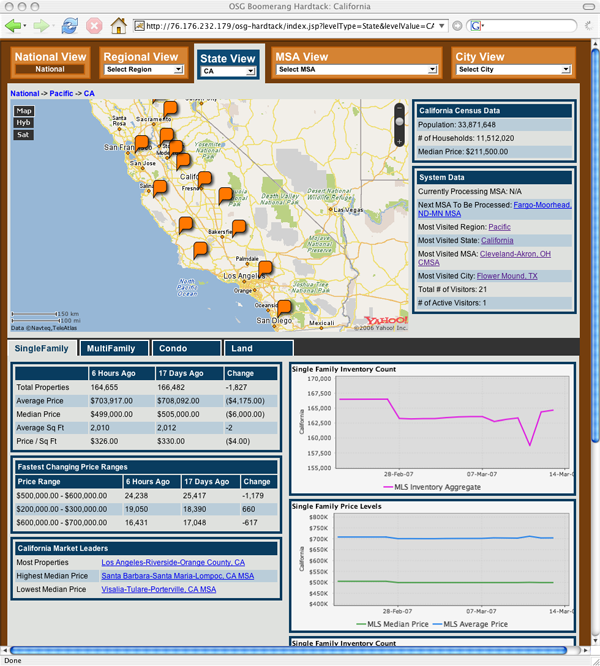Open the Condo tab

(186, 349)
